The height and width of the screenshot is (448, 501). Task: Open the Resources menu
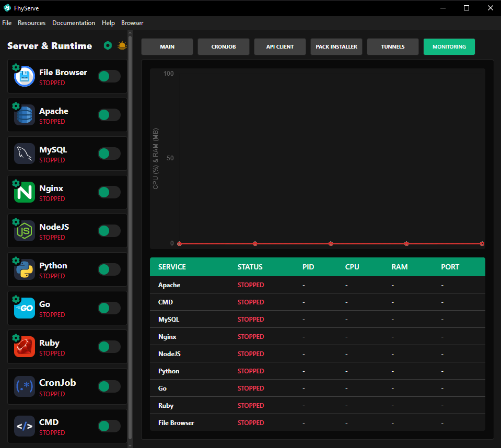click(32, 23)
